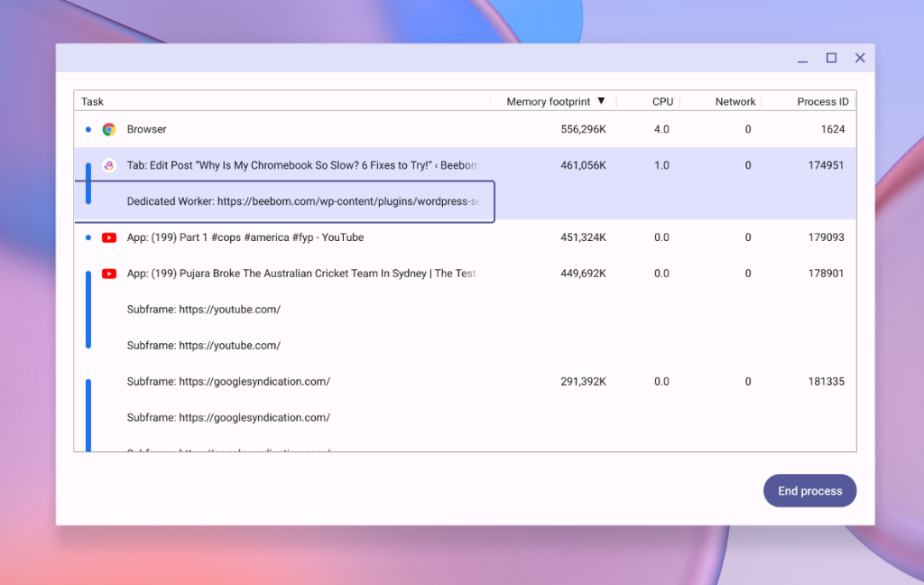Select 'App: (199) Pujara Broke' row
Viewport: 924px width, 585px height.
[x=465, y=274]
